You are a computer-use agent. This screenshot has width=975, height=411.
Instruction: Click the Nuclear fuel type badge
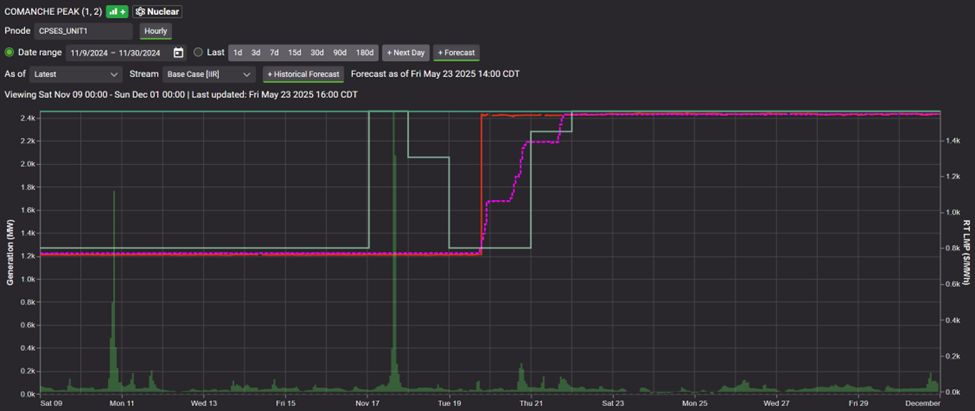coord(158,11)
